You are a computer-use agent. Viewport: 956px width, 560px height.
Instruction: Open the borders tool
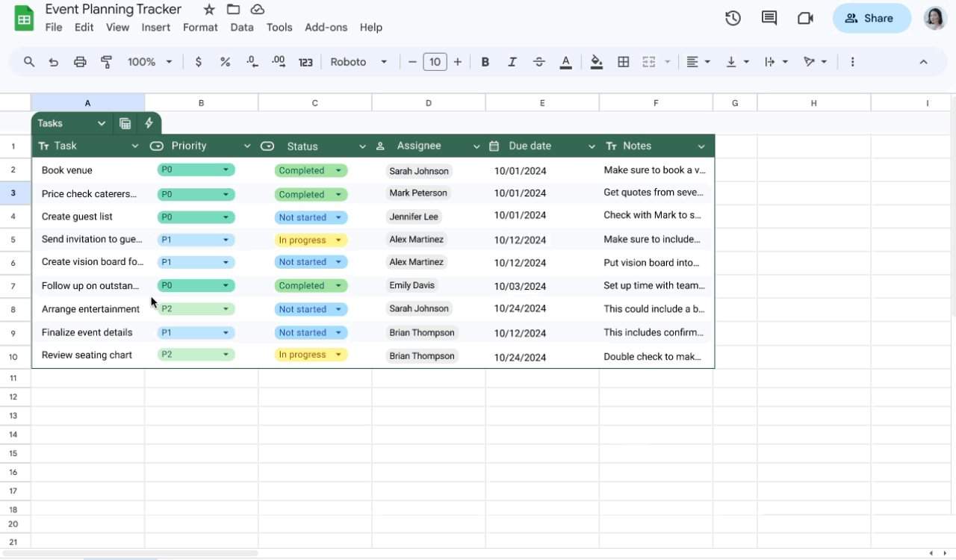[x=623, y=62]
